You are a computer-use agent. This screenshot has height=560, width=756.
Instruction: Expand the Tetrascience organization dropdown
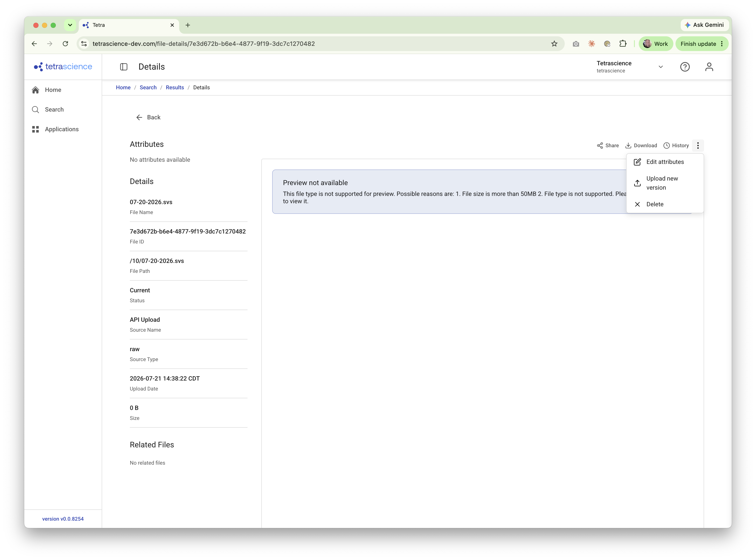coord(660,67)
